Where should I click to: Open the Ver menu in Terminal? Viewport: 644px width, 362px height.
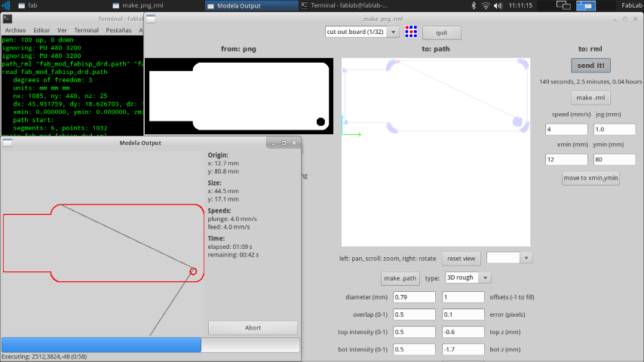[x=62, y=30]
